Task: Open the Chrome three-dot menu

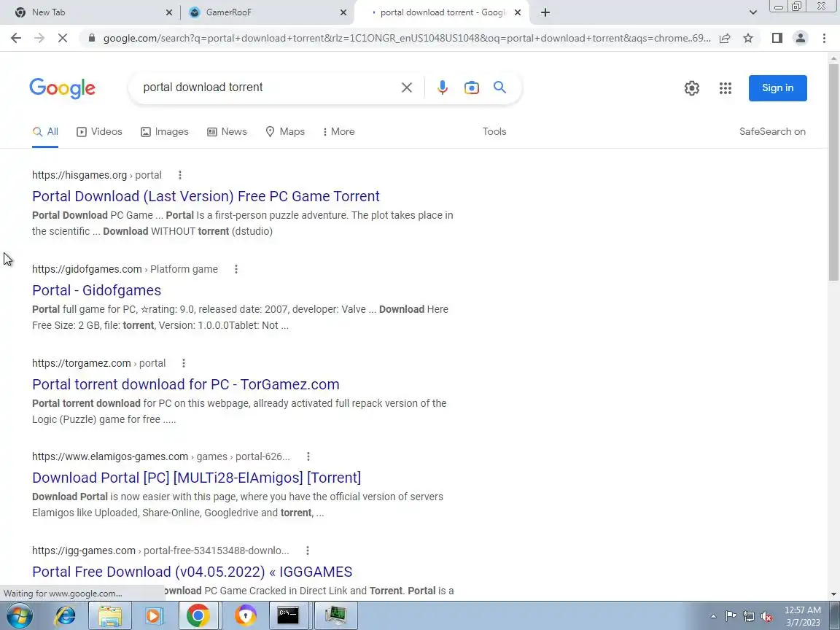Action: [824, 38]
